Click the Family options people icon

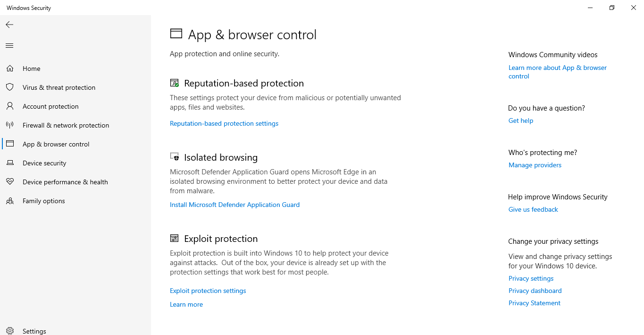[10, 201]
